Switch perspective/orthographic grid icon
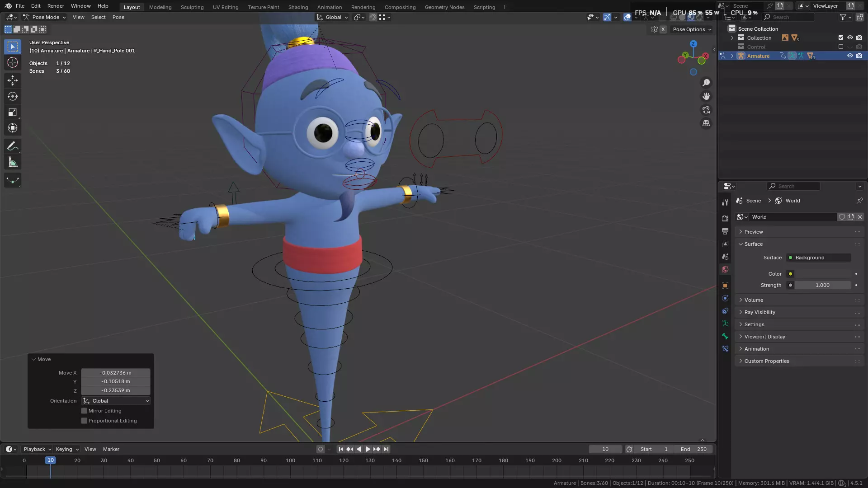The height and width of the screenshot is (488, 868). click(x=706, y=123)
